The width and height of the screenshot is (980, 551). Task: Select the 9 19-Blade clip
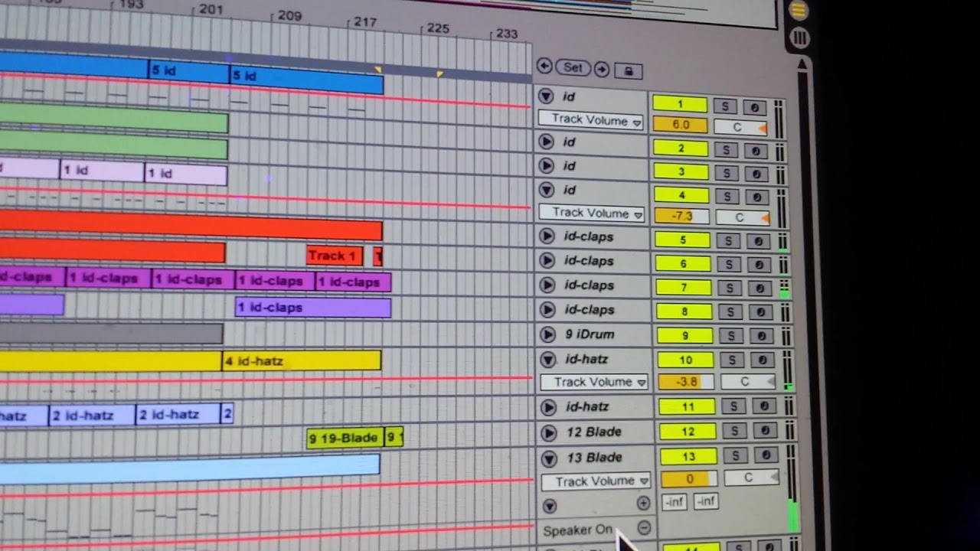tap(345, 438)
